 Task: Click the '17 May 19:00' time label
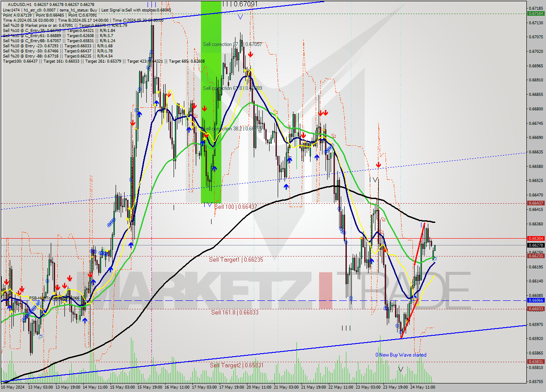(231, 388)
